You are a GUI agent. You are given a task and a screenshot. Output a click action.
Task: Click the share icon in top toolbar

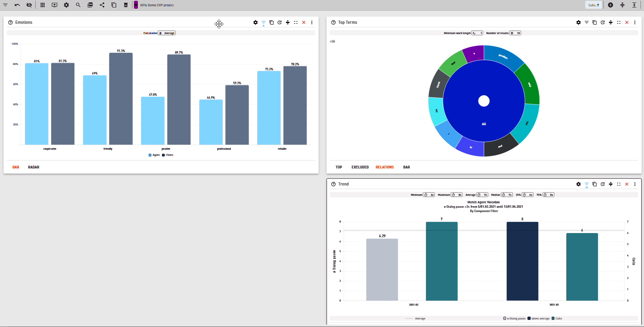(102, 5)
